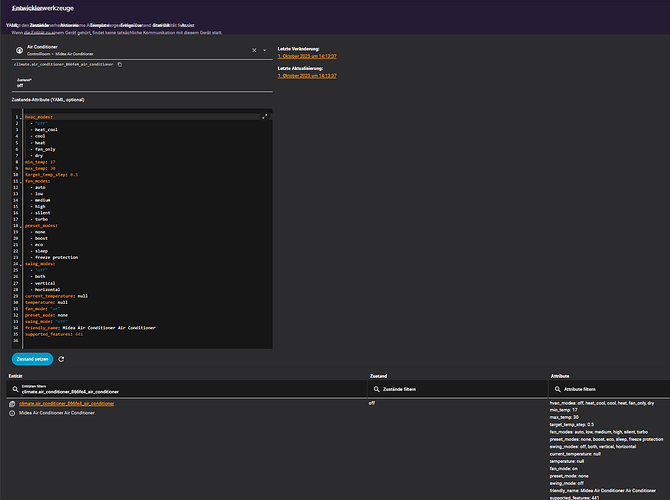Click the fan_mode: on attribute in table
The width and height of the screenshot is (670, 500).
[563, 469]
